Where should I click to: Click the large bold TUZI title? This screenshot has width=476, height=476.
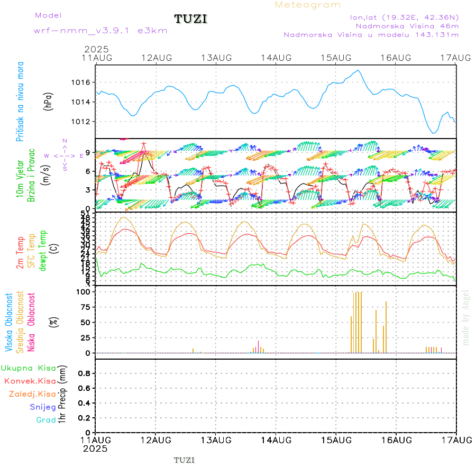tap(191, 20)
